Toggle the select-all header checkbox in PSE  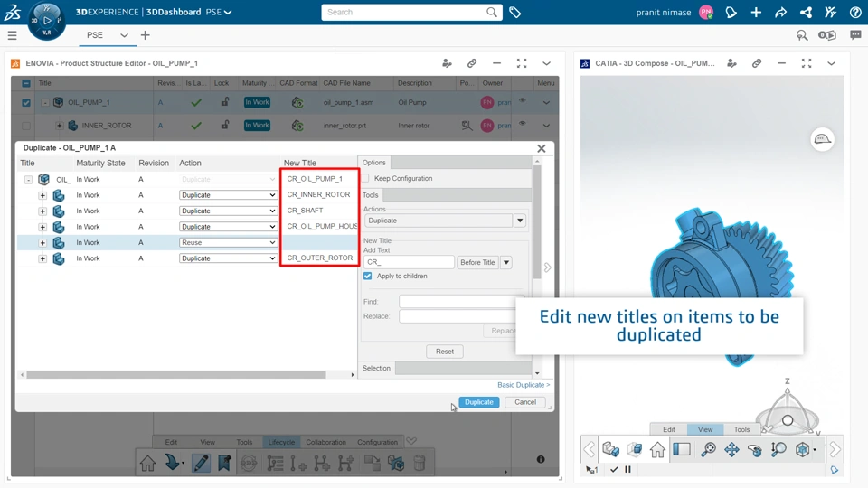click(x=26, y=83)
